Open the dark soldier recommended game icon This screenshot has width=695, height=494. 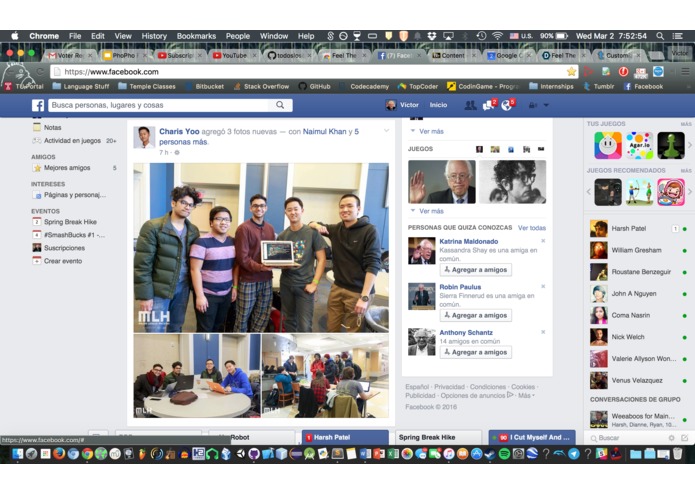pos(608,192)
